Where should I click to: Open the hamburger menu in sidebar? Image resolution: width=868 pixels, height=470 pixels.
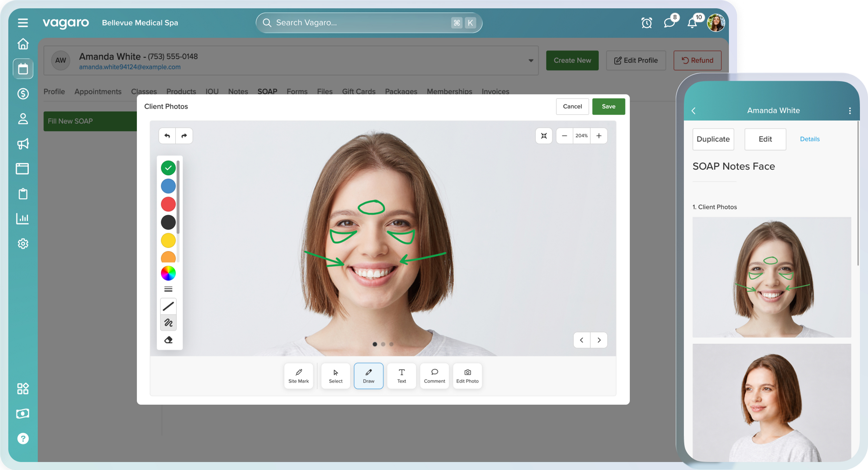pos(23,23)
